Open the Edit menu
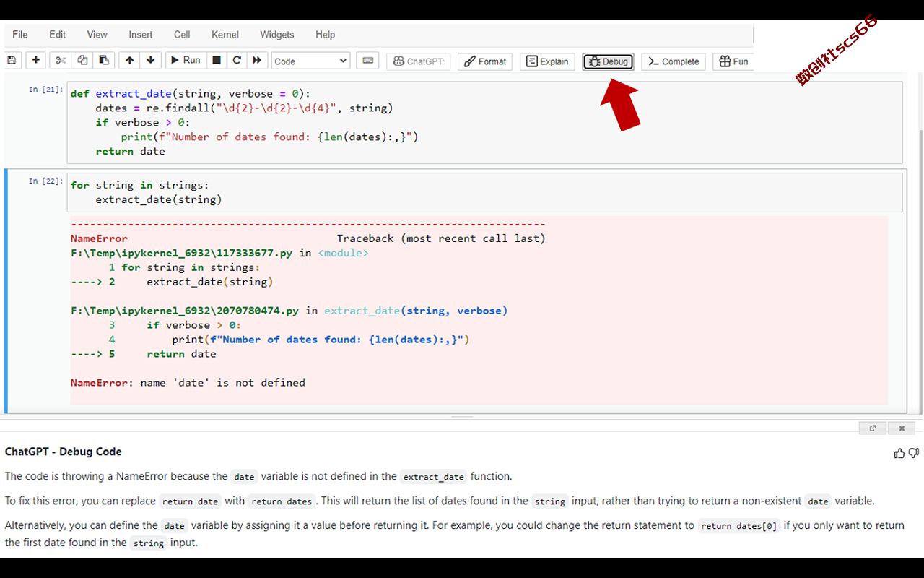Image resolution: width=924 pixels, height=578 pixels. click(x=57, y=35)
